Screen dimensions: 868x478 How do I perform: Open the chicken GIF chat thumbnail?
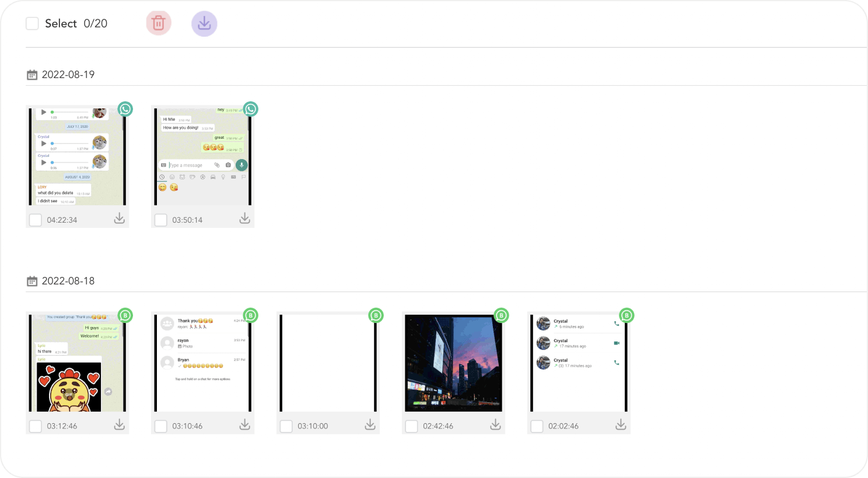click(78, 363)
